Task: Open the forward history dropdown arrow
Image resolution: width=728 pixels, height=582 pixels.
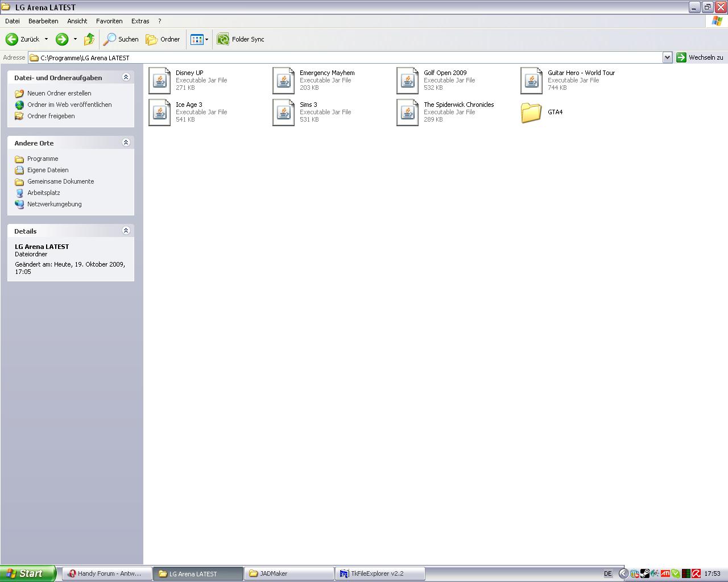Action: pos(75,39)
